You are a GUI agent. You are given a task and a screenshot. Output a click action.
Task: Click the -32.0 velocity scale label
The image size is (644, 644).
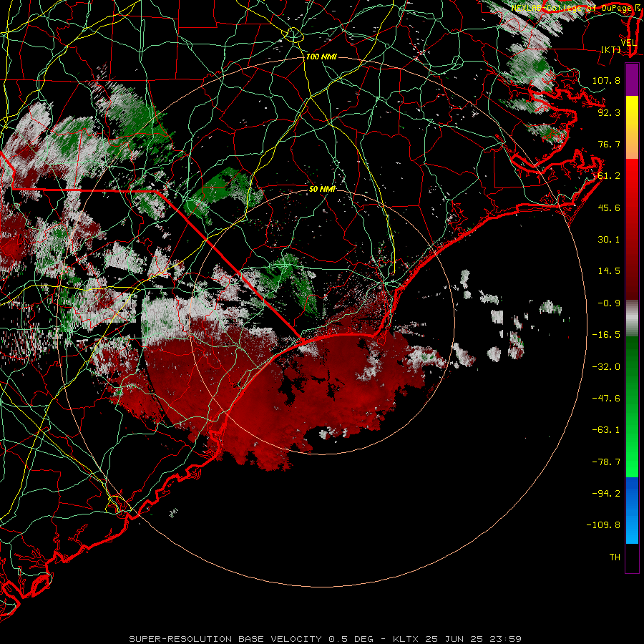tap(606, 367)
